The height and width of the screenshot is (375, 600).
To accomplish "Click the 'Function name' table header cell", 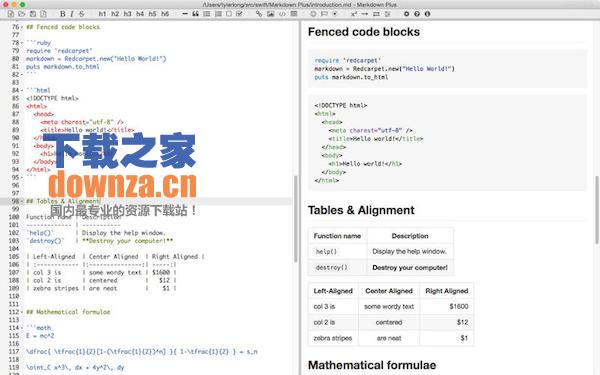I will pyautogui.click(x=337, y=236).
